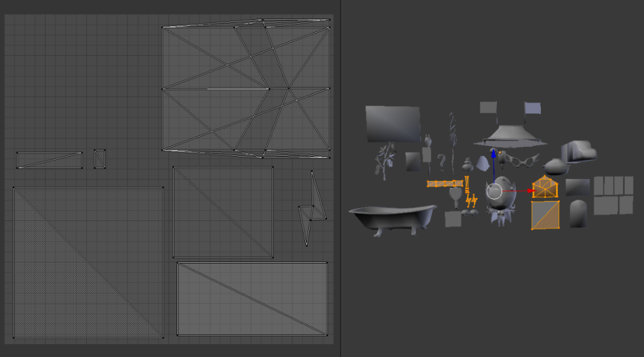Viewport: 644px width, 357px height.
Task: Select the large multi-triangle UV island
Action: (x=246, y=88)
